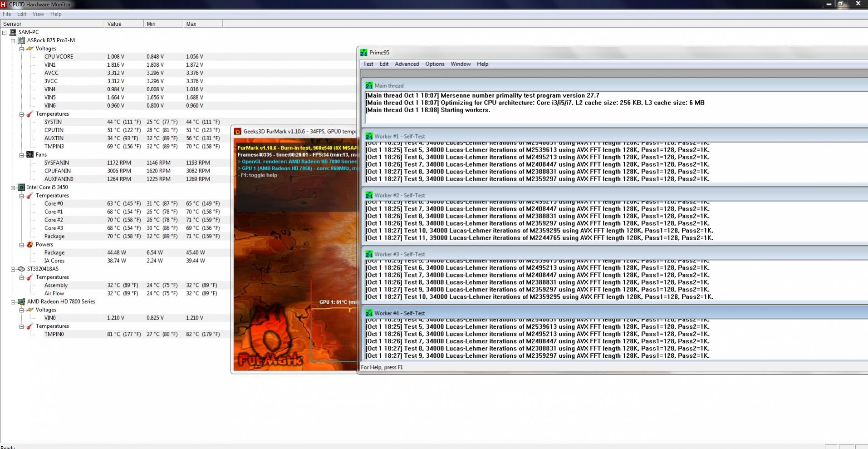Collapse the SAM-PC root node
Screen dimensions: 868x449
pyautogui.click(x=5, y=32)
